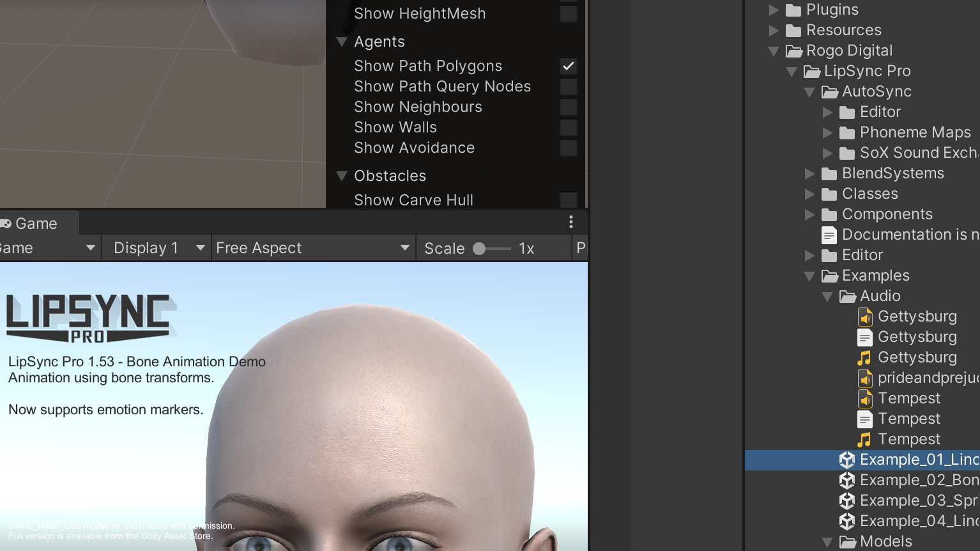The height and width of the screenshot is (551, 980).
Task: Expand the Plugins folder arrow
Action: pyautogui.click(x=774, y=10)
